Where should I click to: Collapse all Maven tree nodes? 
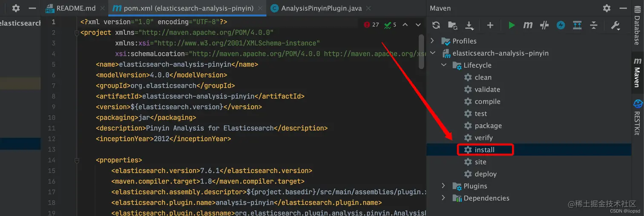click(594, 25)
